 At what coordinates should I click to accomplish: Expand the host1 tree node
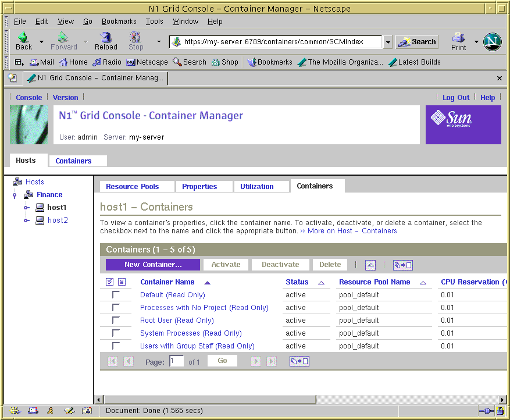(27, 208)
